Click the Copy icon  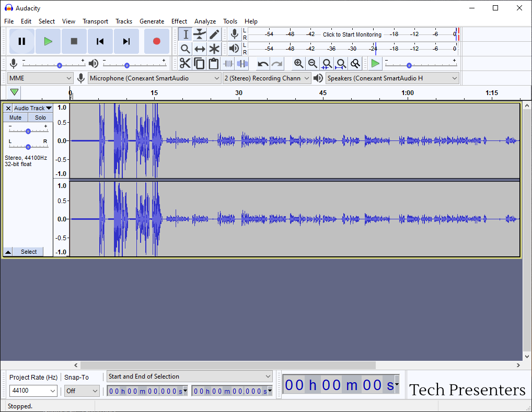point(199,63)
